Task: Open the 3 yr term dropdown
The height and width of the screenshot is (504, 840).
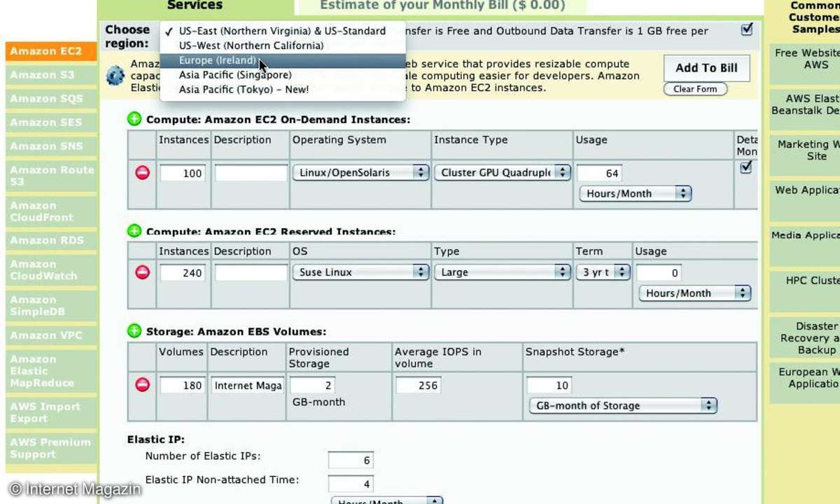Action: pos(603,272)
